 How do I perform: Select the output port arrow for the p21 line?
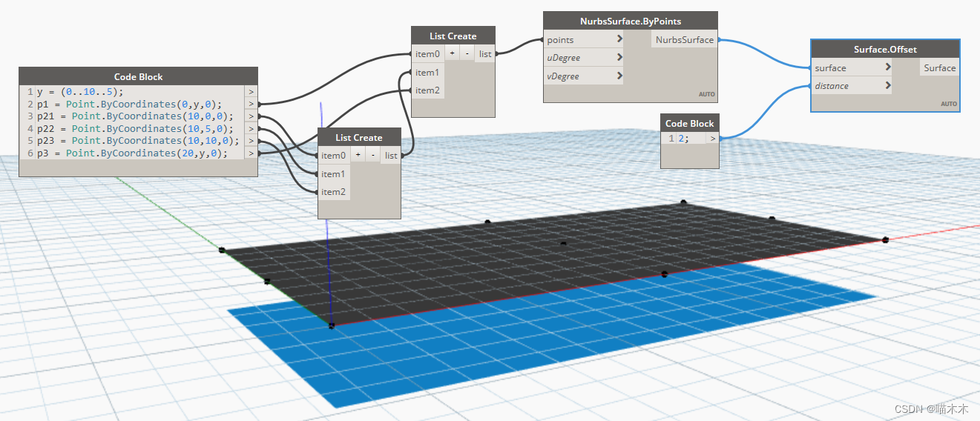[x=251, y=116]
